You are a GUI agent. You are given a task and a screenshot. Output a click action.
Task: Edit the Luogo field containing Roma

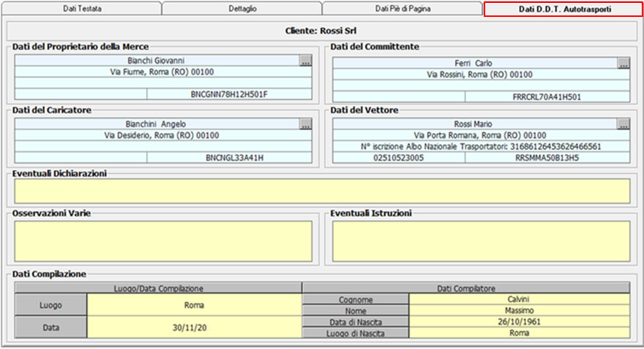coord(194,304)
